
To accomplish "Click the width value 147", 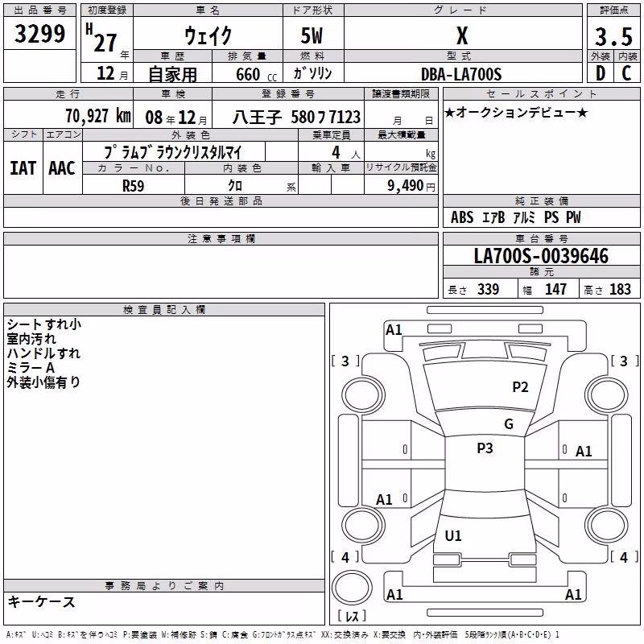I will tap(555, 289).
